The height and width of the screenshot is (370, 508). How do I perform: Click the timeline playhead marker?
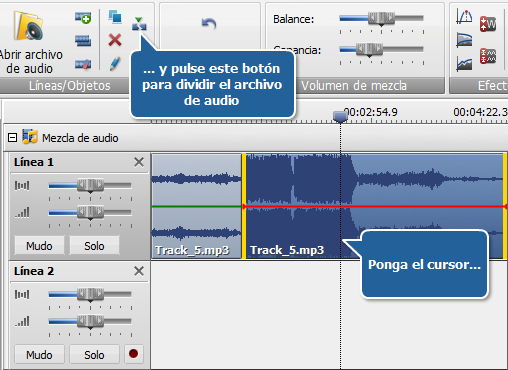[340, 116]
